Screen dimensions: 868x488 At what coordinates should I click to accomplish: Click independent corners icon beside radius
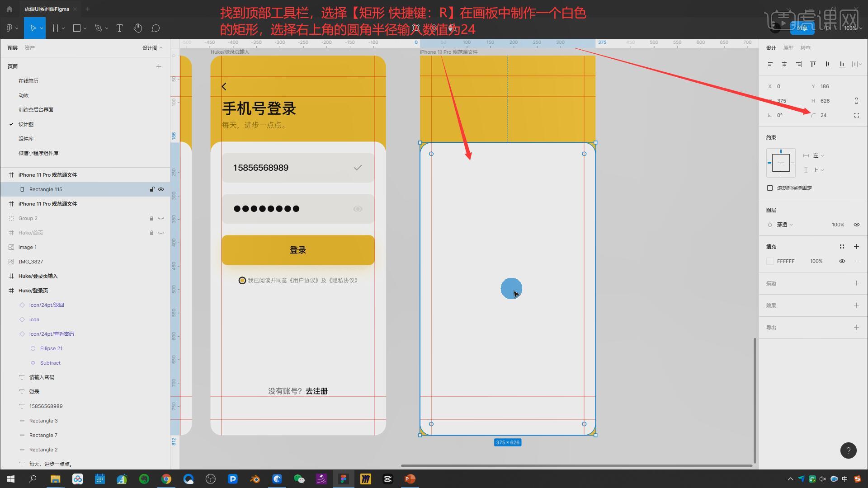[856, 115]
